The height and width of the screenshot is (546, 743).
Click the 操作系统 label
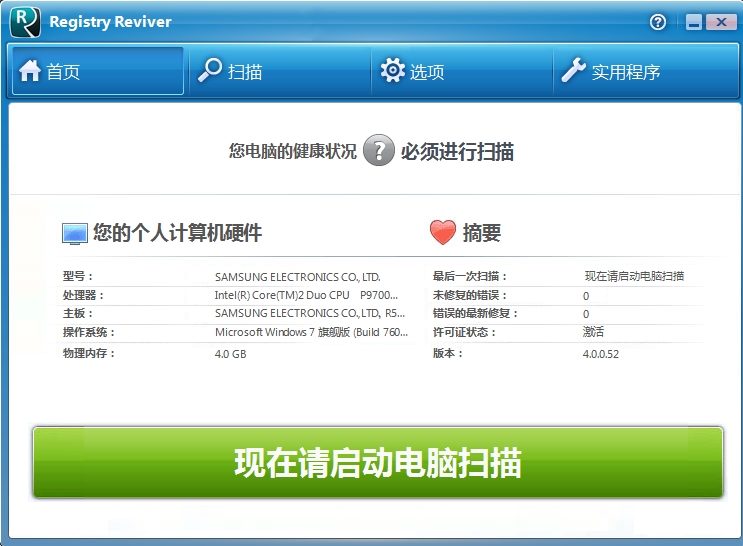point(89,332)
